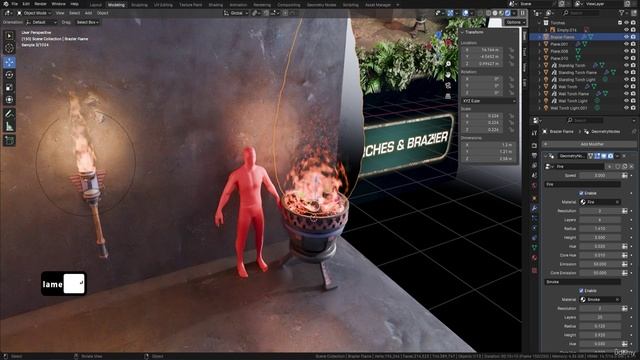Open the Edit menu
The height and width of the screenshot is (360, 640).
tap(26, 4)
